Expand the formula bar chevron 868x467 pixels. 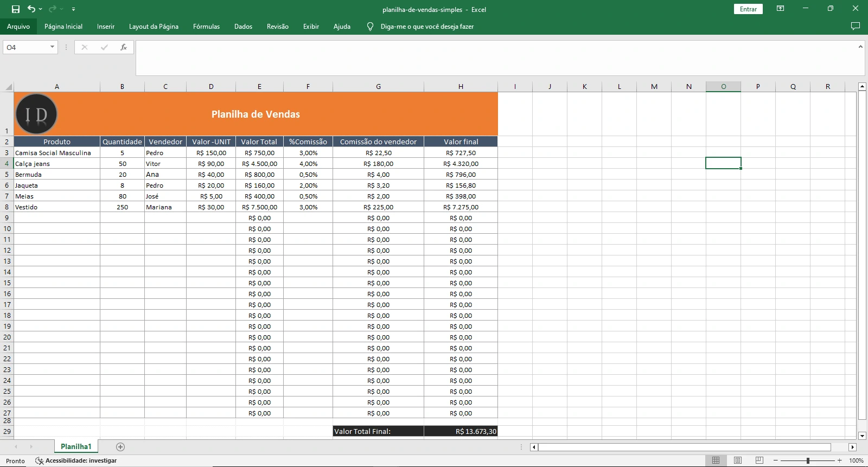(860, 47)
